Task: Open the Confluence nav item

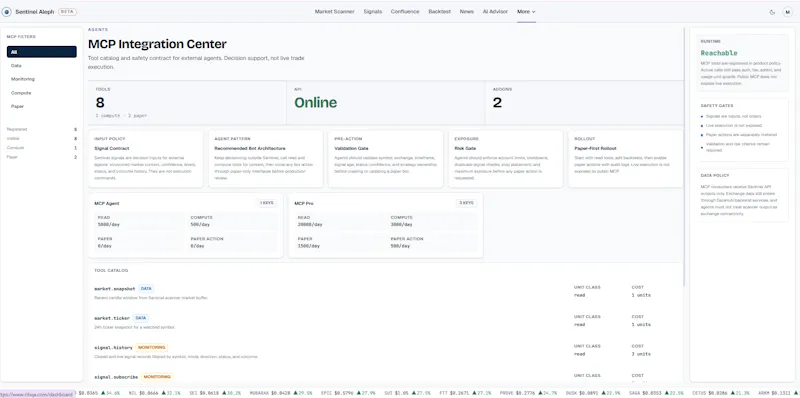Action: tap(405, 12)
